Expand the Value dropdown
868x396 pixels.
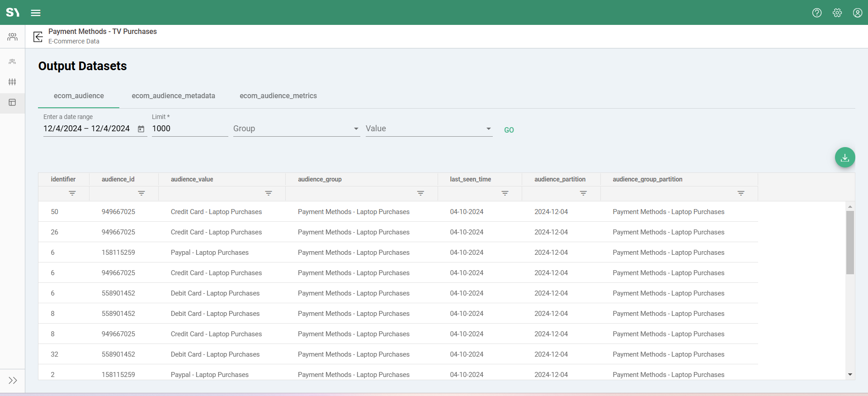click(x=429, y=129)
